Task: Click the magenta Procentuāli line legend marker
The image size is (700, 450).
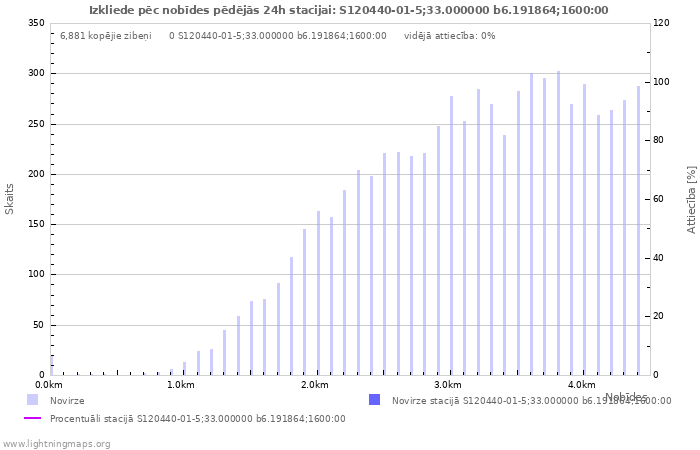Action: (x=32, y=419)
